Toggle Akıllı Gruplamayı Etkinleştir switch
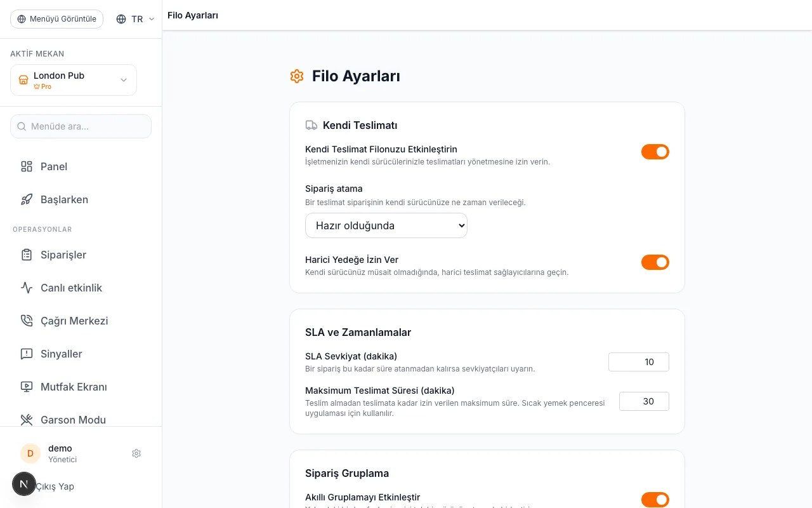Screen dimensions: 812x508 tap(655, 500)
